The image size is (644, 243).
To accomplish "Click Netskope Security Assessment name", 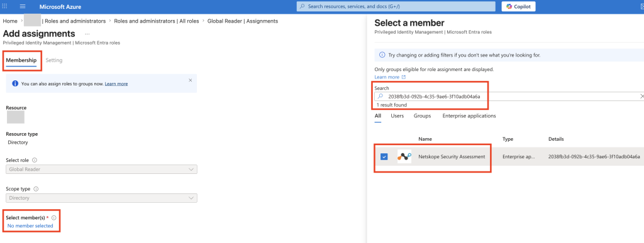I will point(452,156).
